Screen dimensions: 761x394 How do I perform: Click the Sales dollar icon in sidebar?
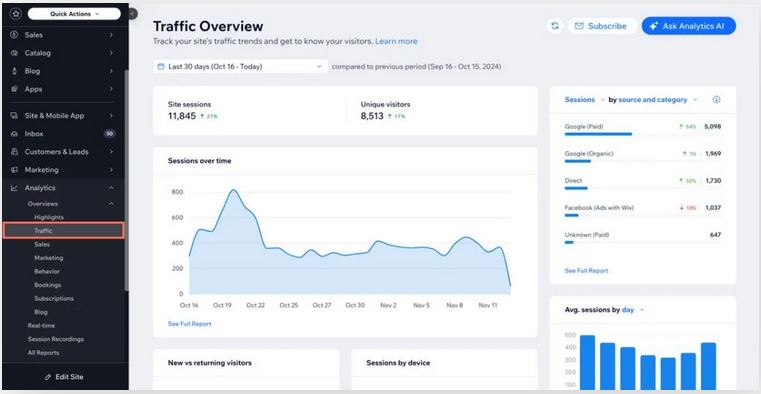tap(14, 35)
